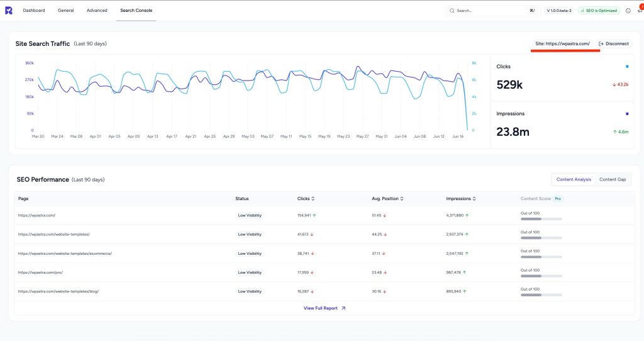This screenshot has width=644, height=341.
Task: Click the Impressions 23.8m value
Action: [x=513, y=132]
